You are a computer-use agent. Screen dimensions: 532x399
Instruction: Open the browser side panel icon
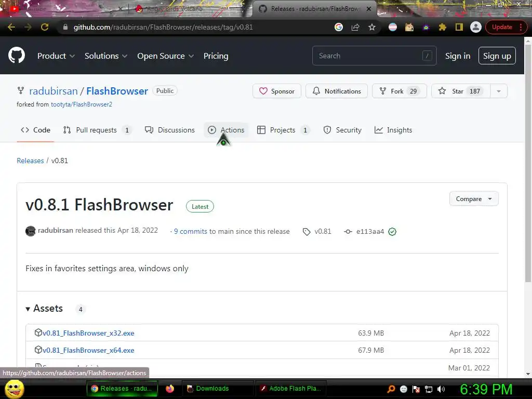[459, 27]
